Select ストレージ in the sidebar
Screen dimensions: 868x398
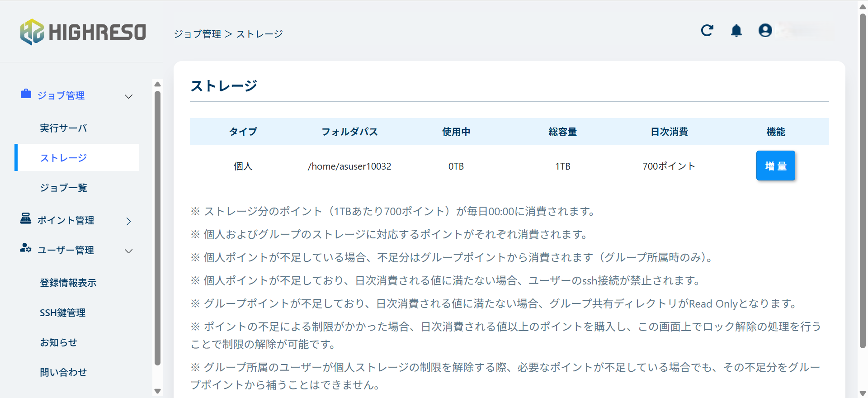[x=63, y=158]
